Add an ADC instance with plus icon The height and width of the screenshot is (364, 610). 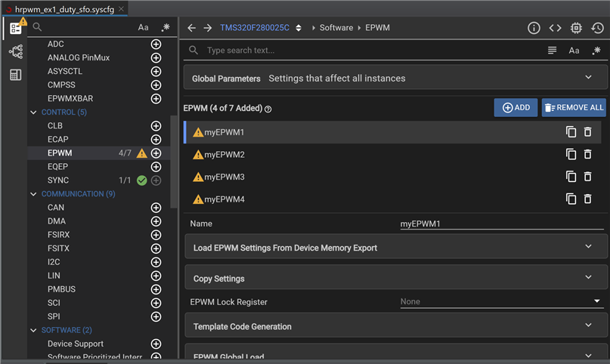pos(156,45)
